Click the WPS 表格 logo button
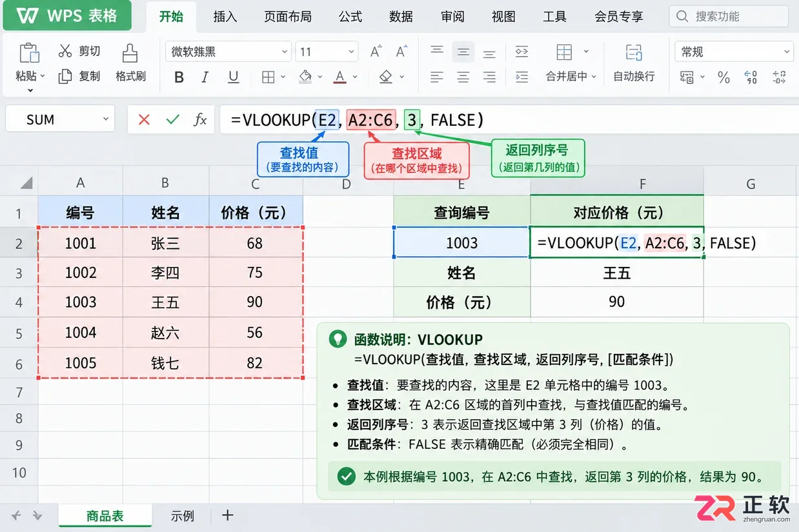This screenshot has height=532, width=799. tap(67, 16)
